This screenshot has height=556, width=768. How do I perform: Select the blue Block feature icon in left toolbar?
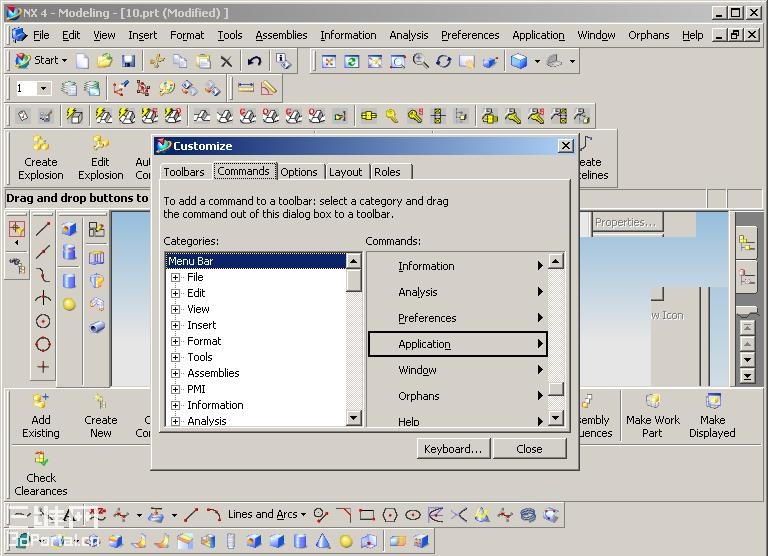[69, 229]
